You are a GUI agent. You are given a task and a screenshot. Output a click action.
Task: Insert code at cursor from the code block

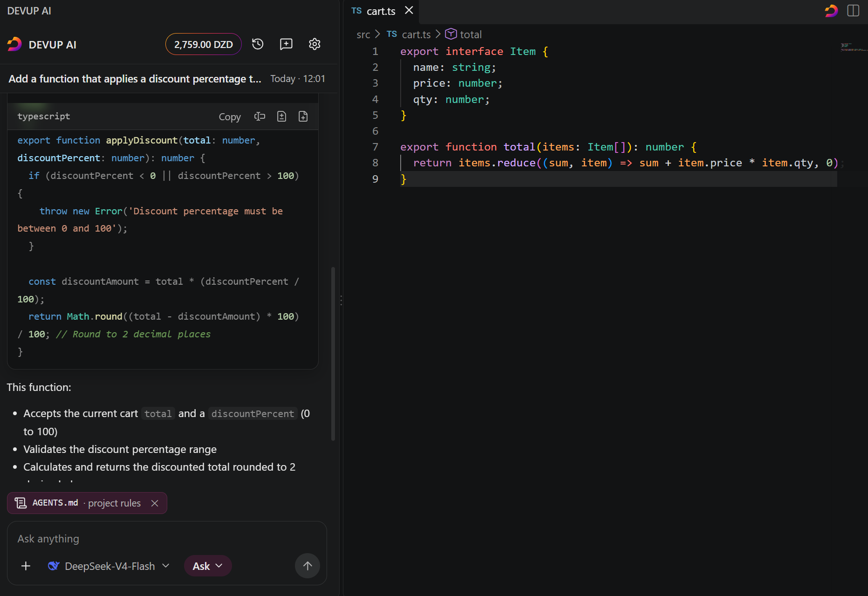(x=260, y=116)
